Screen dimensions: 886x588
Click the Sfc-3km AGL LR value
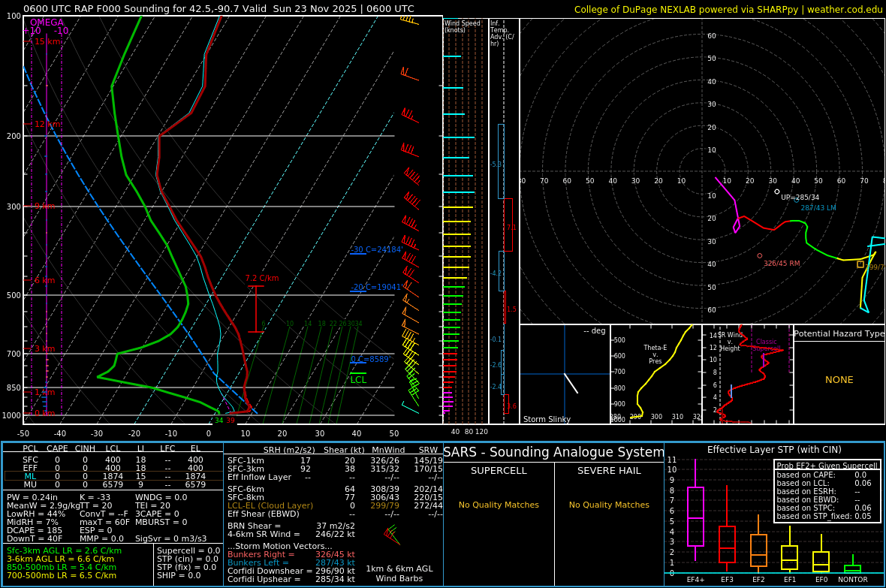click(64, 550)
